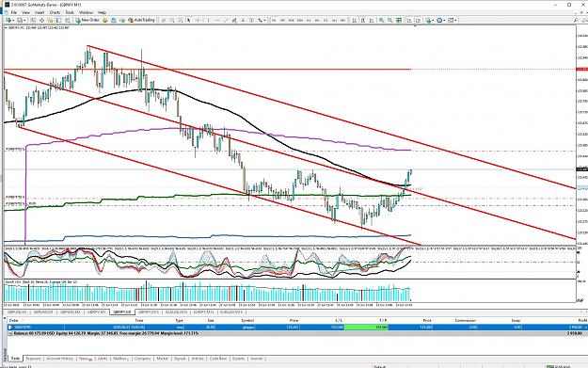Expand the Indicators dropdown arrow
The height and width of the screenshot is (368, 588).
433,21
